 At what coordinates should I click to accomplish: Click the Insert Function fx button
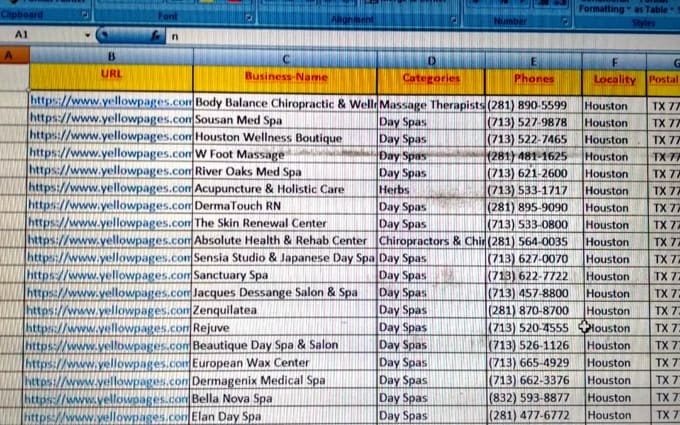tap(155, 36)
